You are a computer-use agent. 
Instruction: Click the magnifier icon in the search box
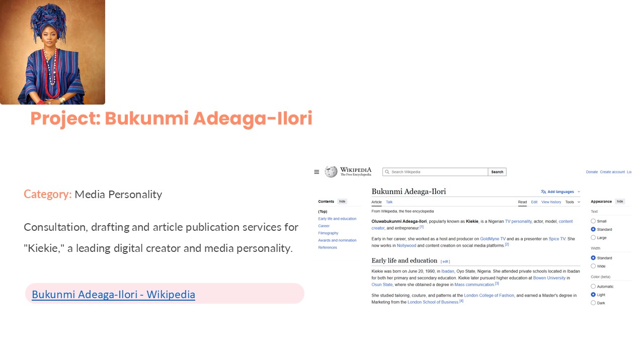pos(387,172)
